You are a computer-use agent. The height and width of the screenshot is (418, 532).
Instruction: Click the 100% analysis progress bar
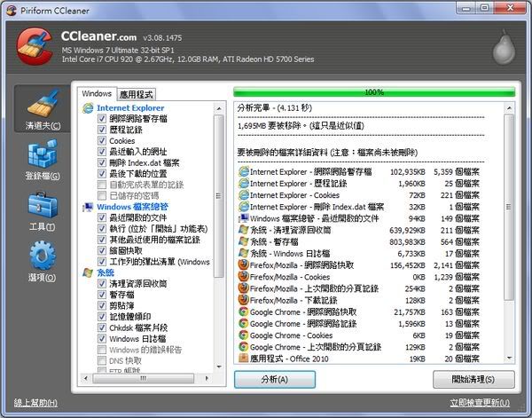(x=374, y=92)
